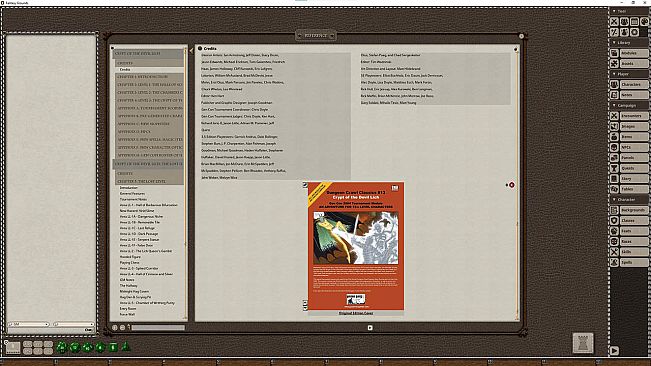
Task: Click the index search field at bottom
Action: tap(158, 328)
